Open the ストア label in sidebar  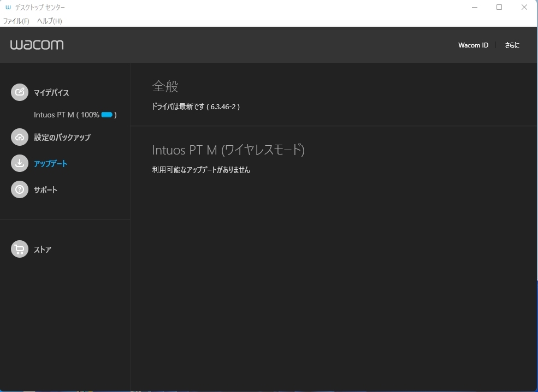click(43, 250)
